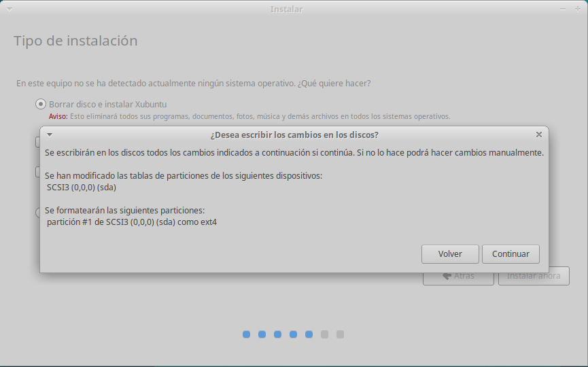
Task: Close the write-changes confirmation dialog
Action: coord(539,135)
